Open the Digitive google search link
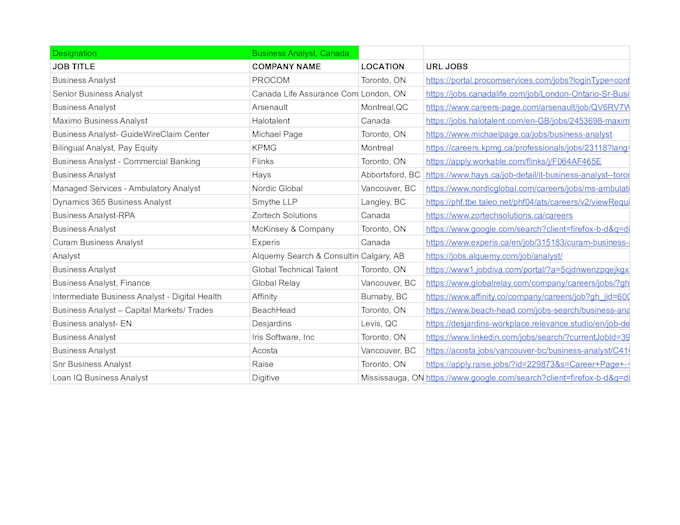 [x=527, y=378]
